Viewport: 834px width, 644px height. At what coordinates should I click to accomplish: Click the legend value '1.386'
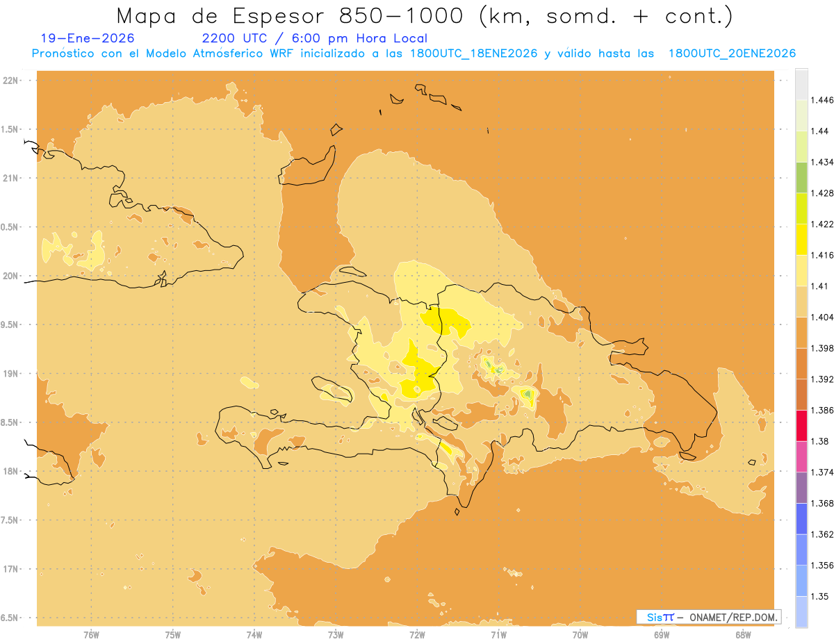click(822, 411)
